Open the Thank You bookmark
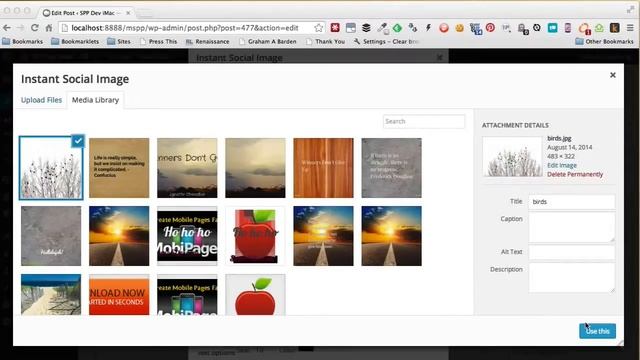 [325, 41]
